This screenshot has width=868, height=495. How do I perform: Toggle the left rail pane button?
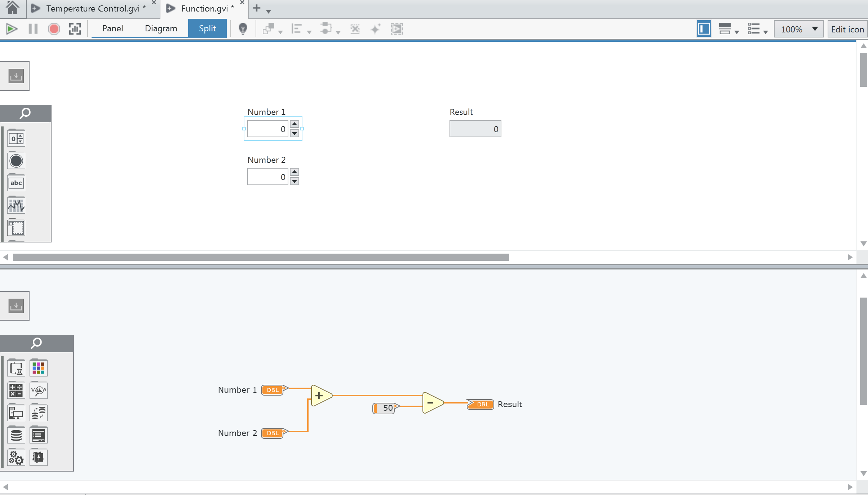tap(704, 29)
